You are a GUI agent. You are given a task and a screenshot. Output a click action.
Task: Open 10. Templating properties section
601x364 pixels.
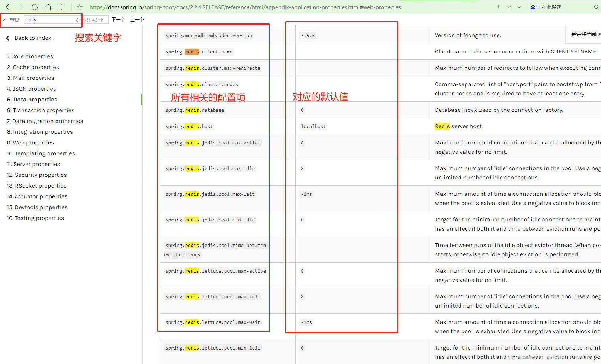(41, 153)
